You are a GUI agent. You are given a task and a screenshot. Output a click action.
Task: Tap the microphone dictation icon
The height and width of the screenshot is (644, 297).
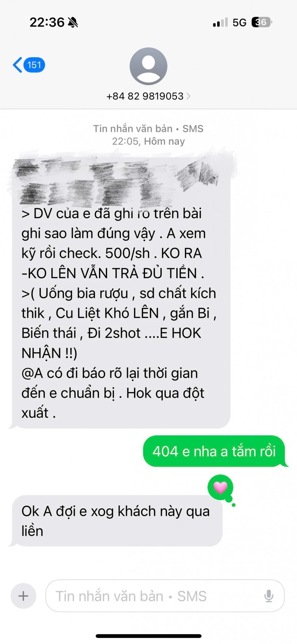tap(269, 596)
